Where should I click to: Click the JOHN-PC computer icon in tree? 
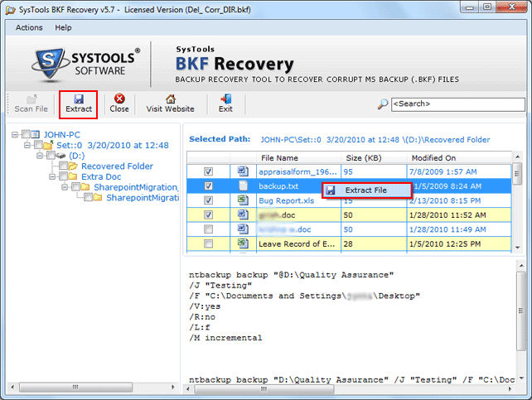click(x=36, y=135)
